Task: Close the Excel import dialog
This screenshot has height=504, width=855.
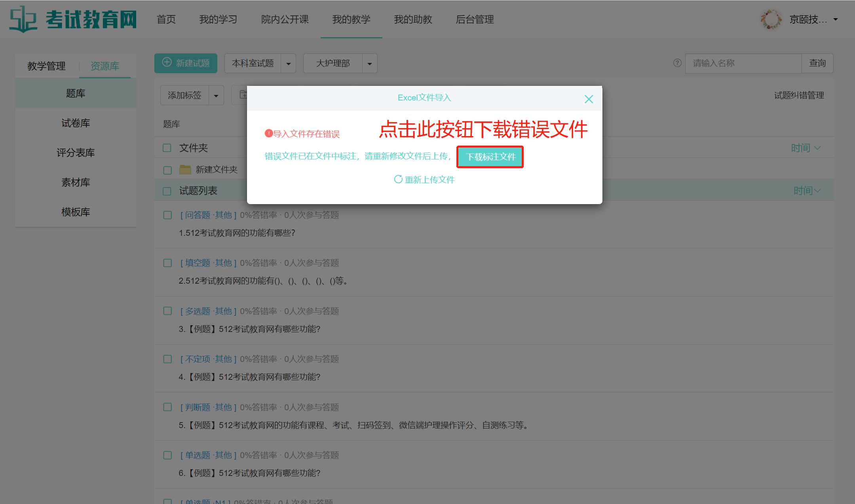Action: click(589, 99)
